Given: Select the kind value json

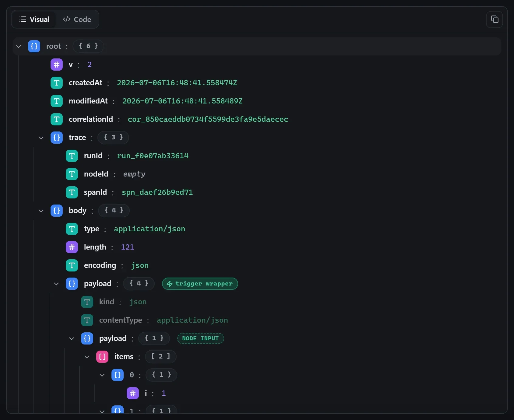Looking at the screenshot, I should [138, 302].
